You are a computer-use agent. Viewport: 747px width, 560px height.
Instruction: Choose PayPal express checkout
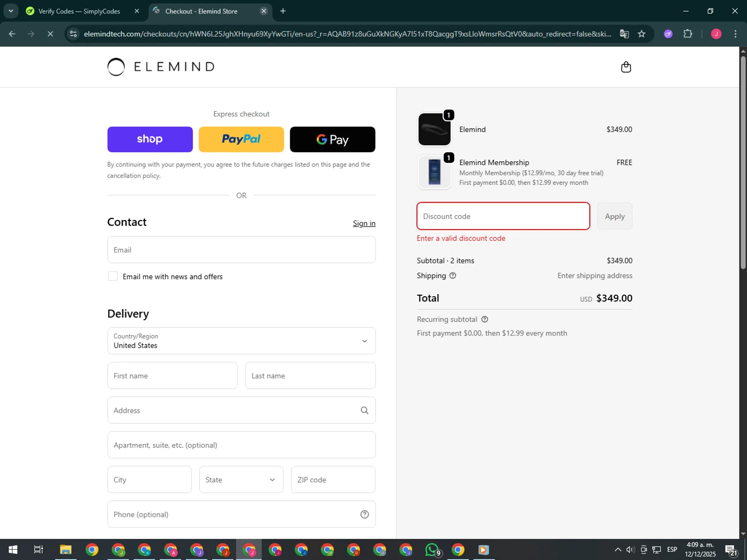tap(241, 139)
